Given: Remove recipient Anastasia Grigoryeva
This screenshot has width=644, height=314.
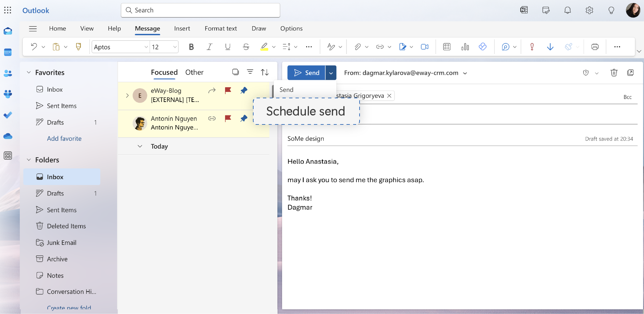Looking at the screenshot, I should [389, 96].
